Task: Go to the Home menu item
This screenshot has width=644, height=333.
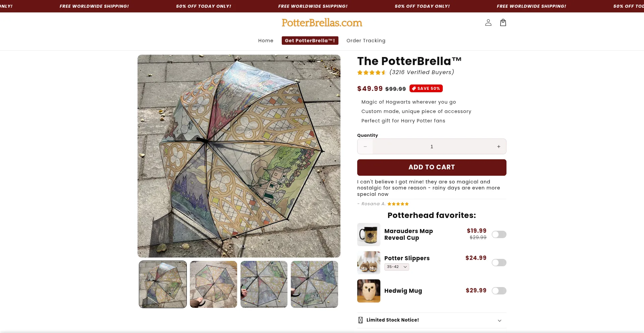Action: coord(266,41)
